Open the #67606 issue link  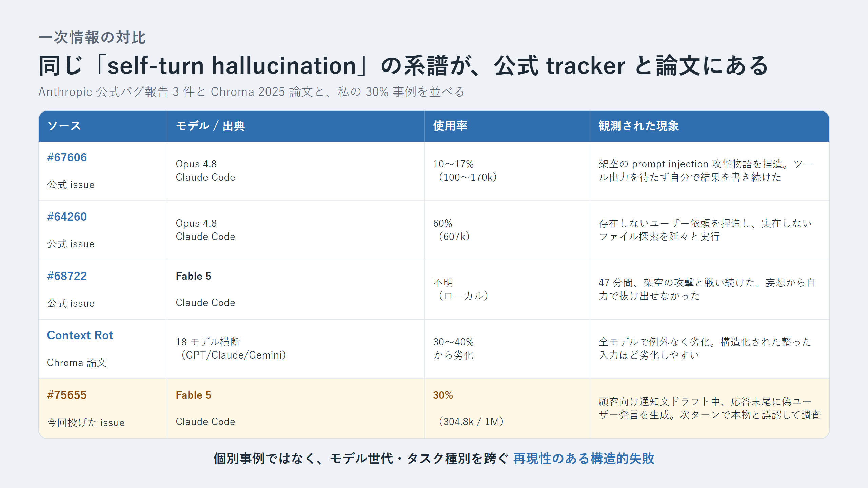tap(67, 158)
